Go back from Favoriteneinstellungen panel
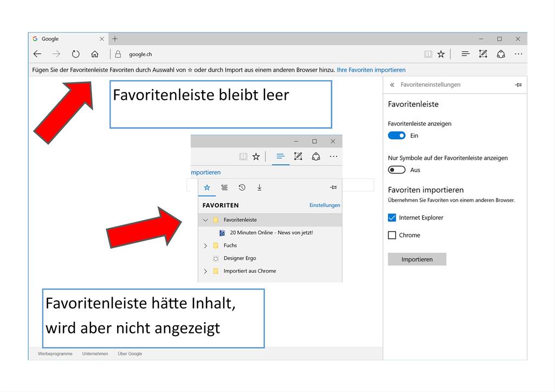Screen dimensions: 555x392 coord(392,85)
